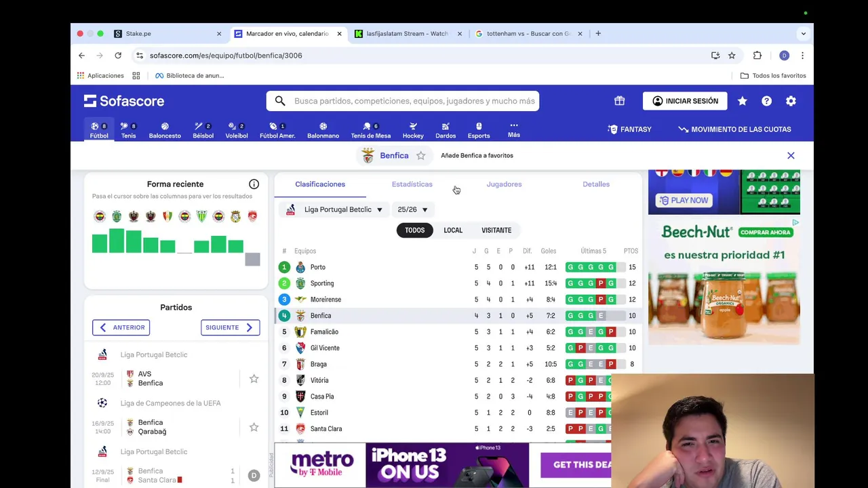This screenshot has height=488, width=868.
Task: Open Chrome three-dot menu
Action: click(802, 56)
